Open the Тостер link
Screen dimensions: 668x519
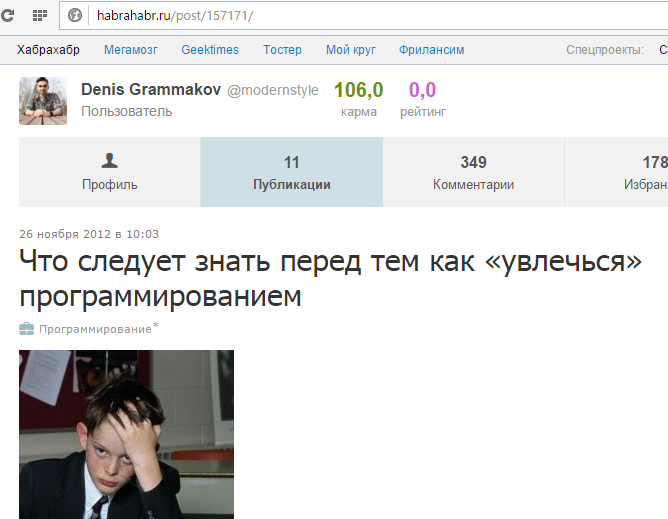click(282, 50)
